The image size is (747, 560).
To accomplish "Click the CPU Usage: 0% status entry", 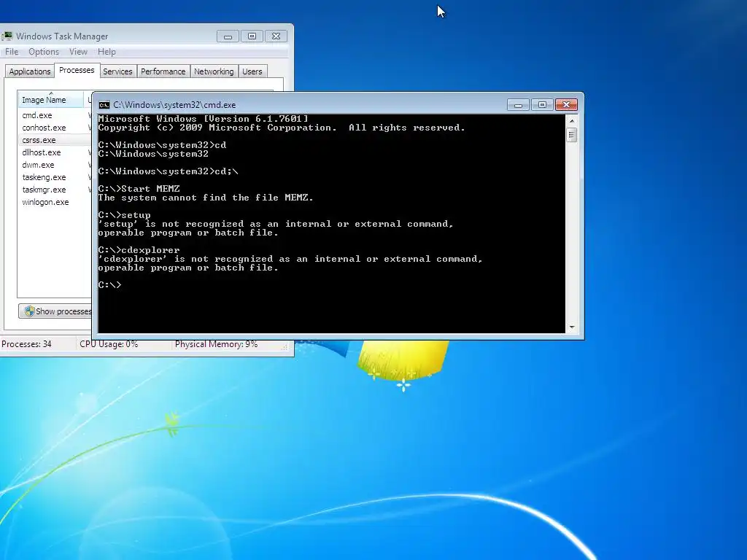I will click(109, 344).
